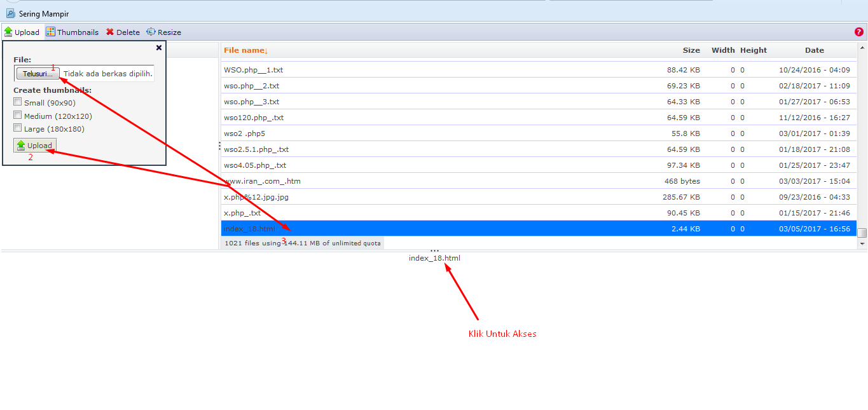Click the Thumbnails grid icon in the toolbar
Screen dimensions: 868x410
[x=50, y=32]
